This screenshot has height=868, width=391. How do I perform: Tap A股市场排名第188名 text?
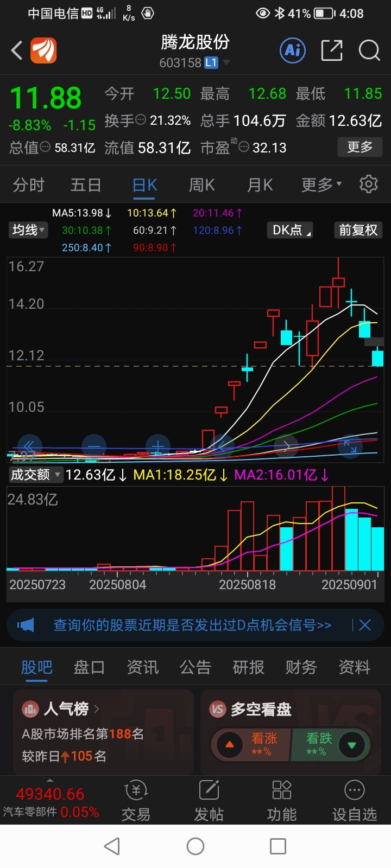(83, 734)
